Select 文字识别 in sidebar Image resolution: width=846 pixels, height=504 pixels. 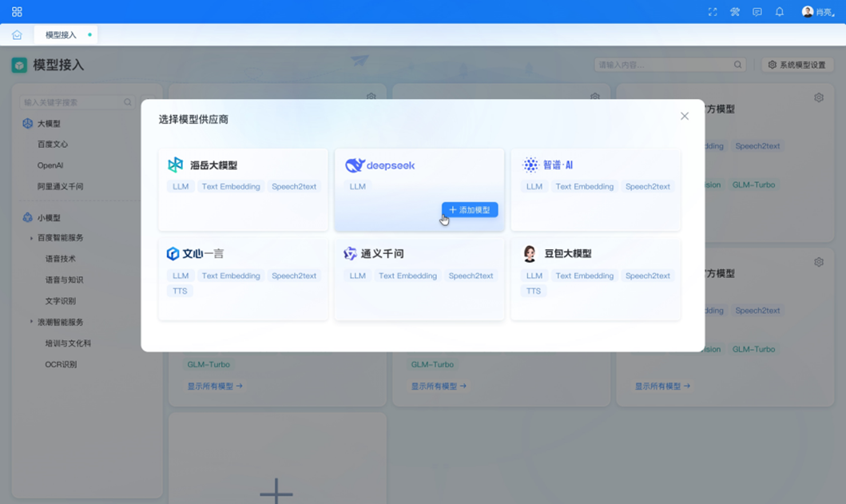(x=60, y=300)
